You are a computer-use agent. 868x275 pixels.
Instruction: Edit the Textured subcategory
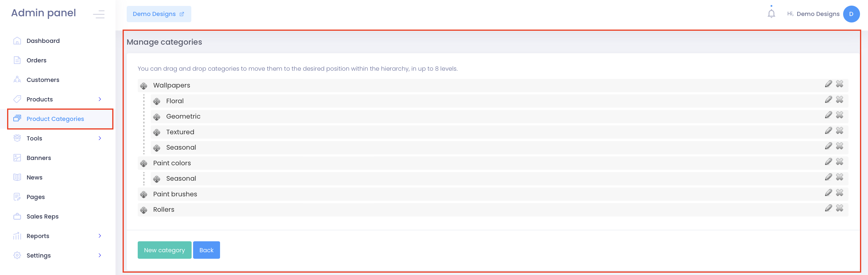(828, 130)
